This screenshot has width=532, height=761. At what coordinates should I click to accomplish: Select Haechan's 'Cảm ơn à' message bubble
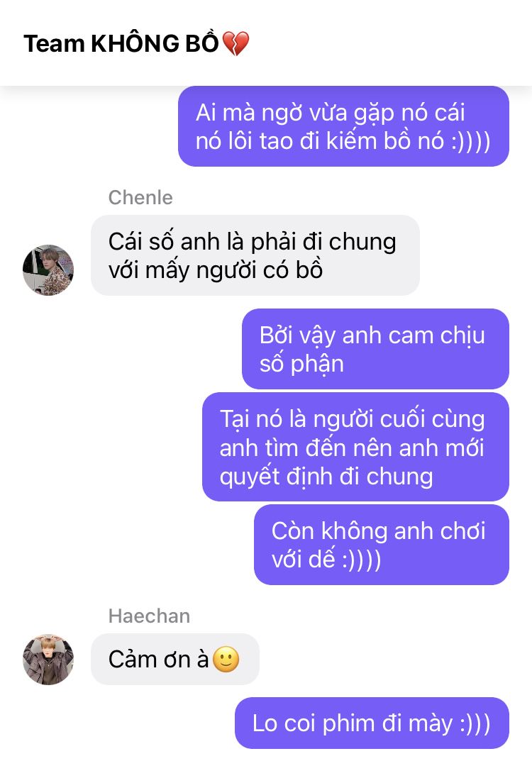(x=175, y=659)
